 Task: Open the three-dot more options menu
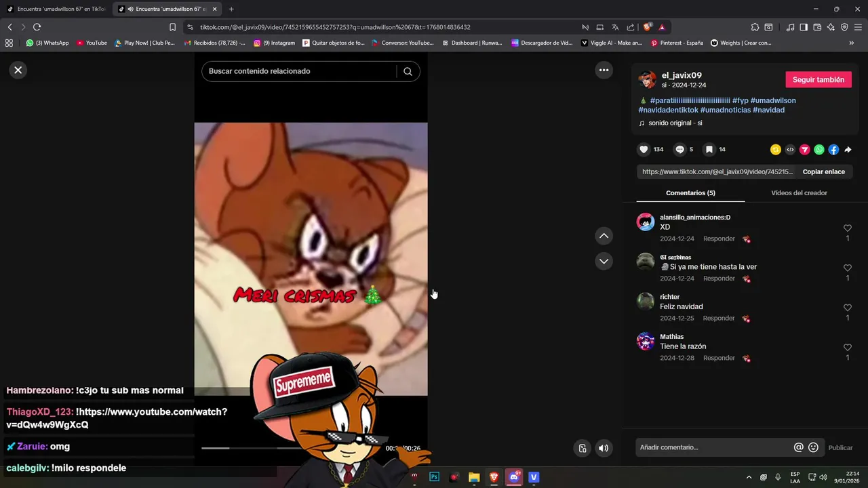[x=604, y=70]
